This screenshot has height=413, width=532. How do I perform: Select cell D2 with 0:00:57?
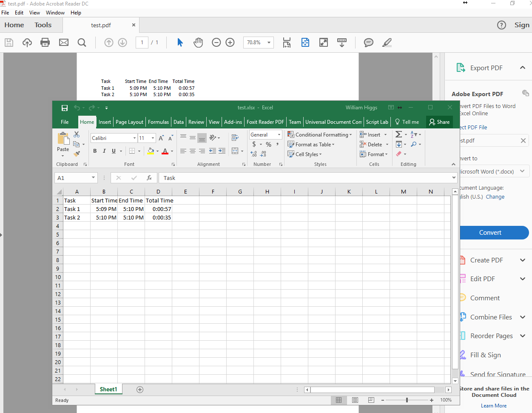(158, 209)
